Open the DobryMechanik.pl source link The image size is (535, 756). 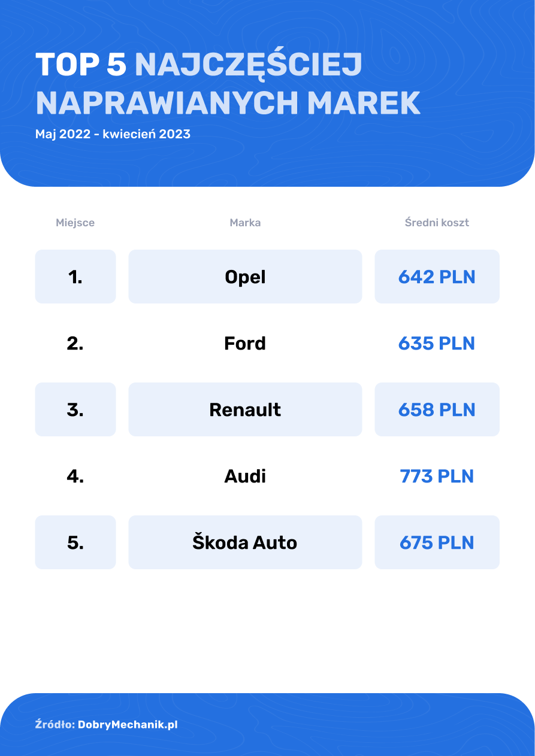(x=128, y=725)
